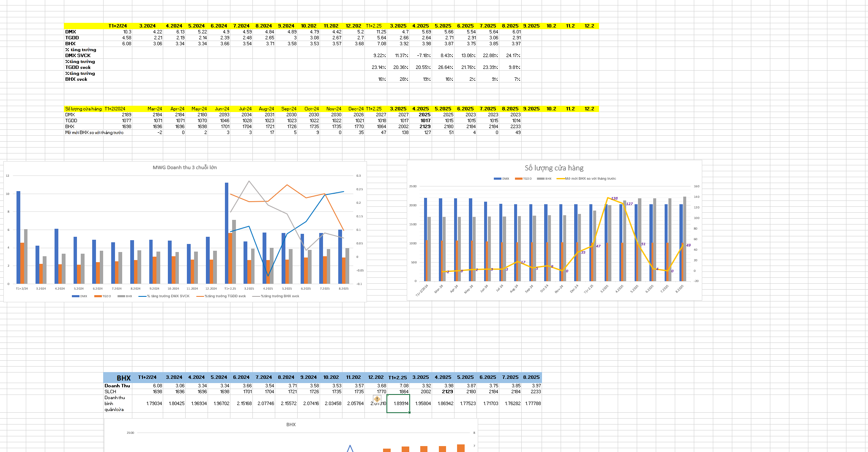Select the DMX revenue cell 6.01

[x=510, y=32]
